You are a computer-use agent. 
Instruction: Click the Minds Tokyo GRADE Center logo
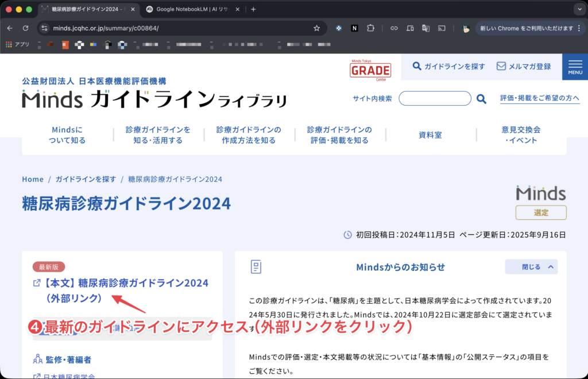click(370, 70)
